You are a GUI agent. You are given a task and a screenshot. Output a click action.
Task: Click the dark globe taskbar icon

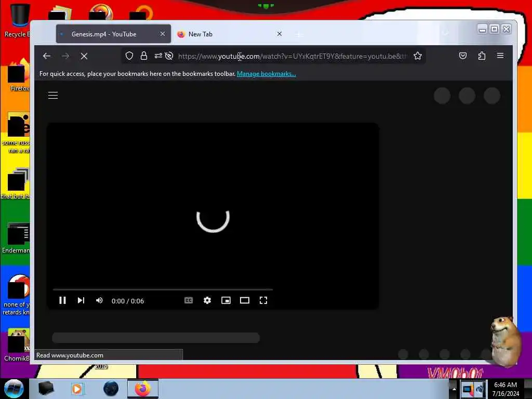[x=111, y=389]
